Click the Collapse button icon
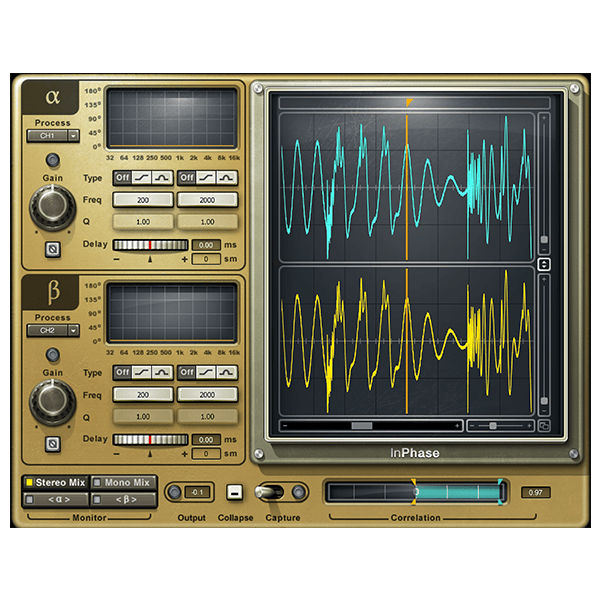Screen dimensions: 600x600 tap(235, 492)
